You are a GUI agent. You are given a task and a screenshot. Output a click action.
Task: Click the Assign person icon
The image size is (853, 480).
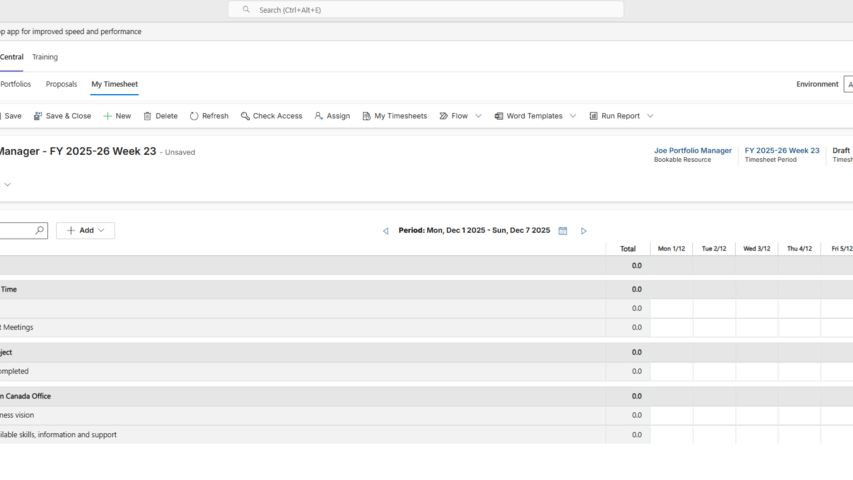tap(319, 116)
